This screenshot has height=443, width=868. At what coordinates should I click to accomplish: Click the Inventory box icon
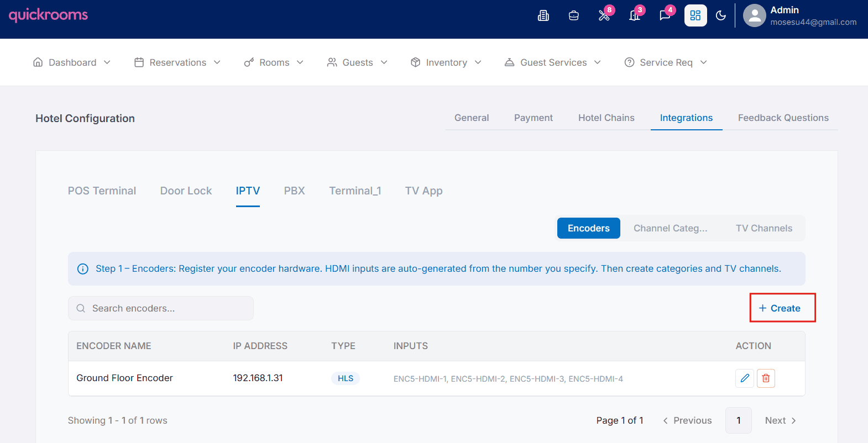(416, 62)
